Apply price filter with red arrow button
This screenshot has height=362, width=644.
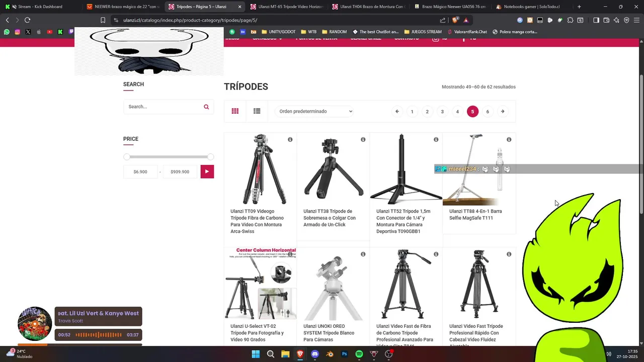point(207,171)
